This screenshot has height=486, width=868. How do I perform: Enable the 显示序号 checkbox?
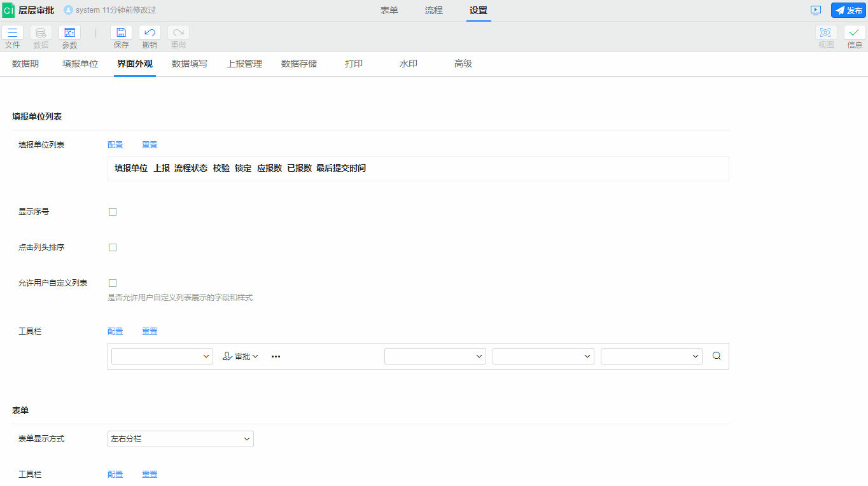pyautogui.click(x=113, y=212)
